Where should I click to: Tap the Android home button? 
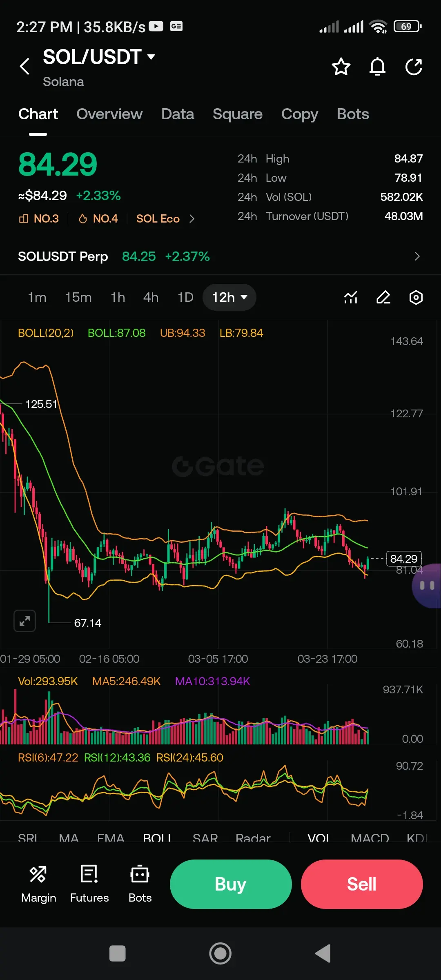(220, 953)
